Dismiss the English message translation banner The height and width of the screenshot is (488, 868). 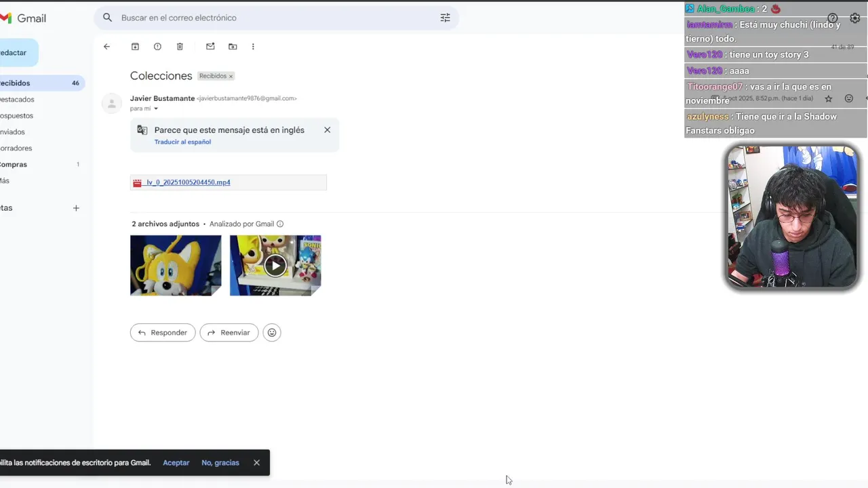pos(327,129)
